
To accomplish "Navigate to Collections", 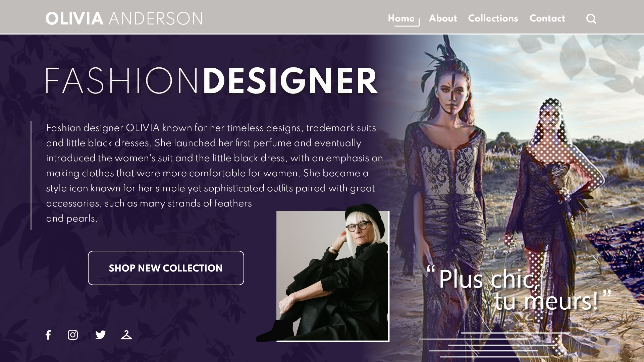I will click(x=493, y=18).
